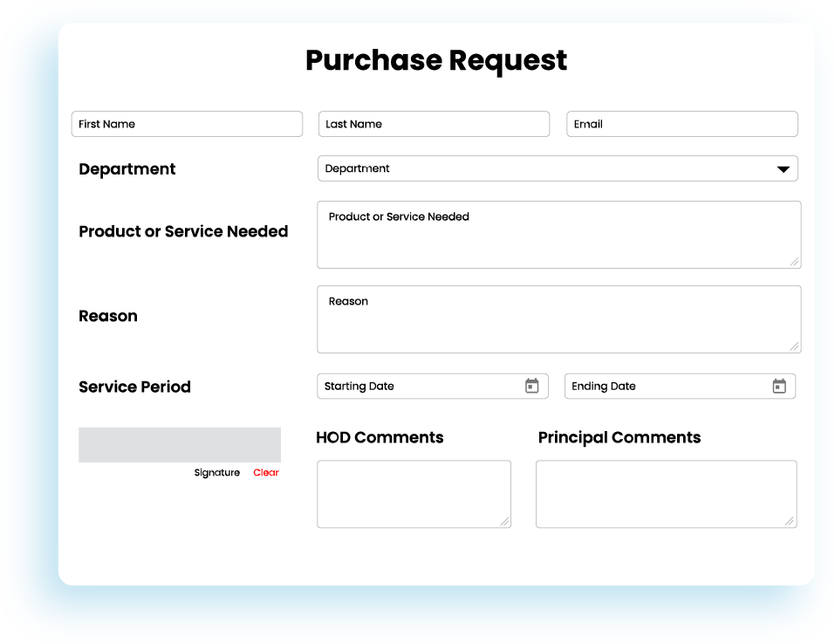Clear the signature with the red Clear link
The height and width of the screenshot is (644, 835).
266,473
